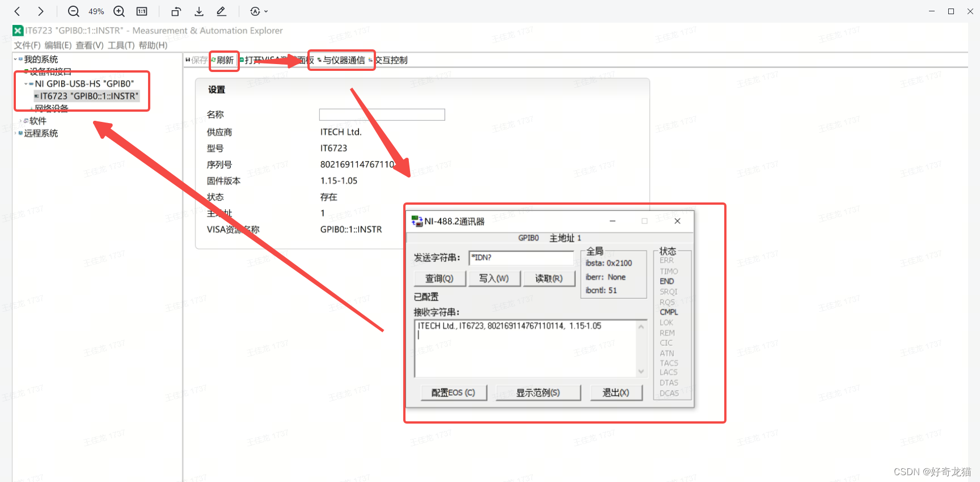Click the MAX app icon in title bar

(x=18, y=31)
